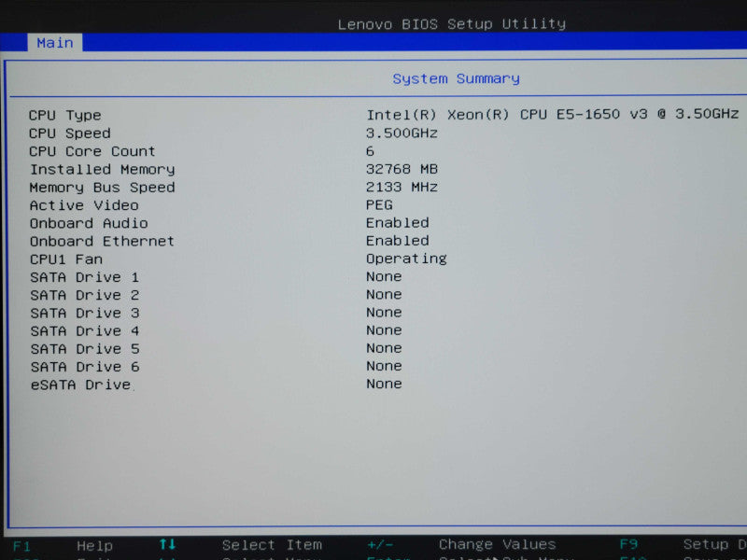This screenshot has height=560, width=747.
Task: Click the None value for SATA Drive 1
Action: click(384, 276)
